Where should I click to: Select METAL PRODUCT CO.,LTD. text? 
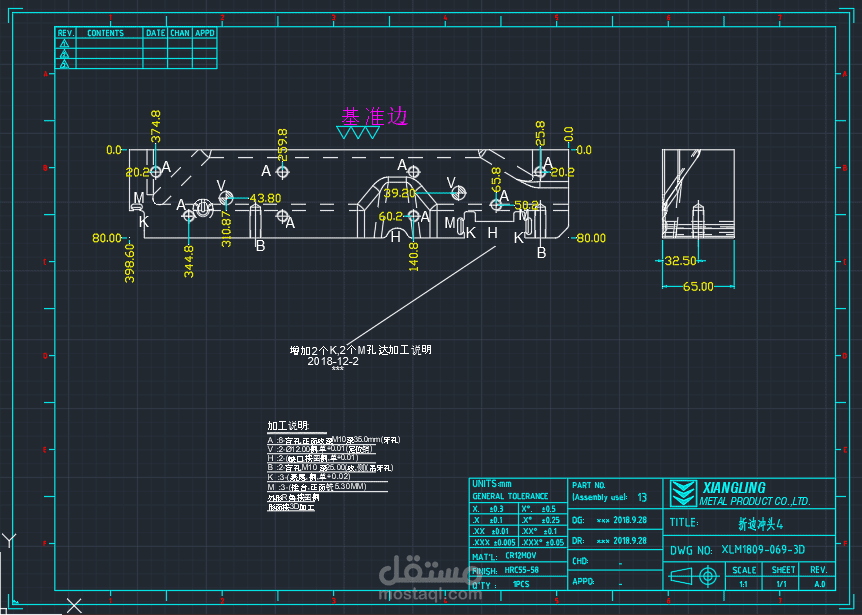[755, 501]
